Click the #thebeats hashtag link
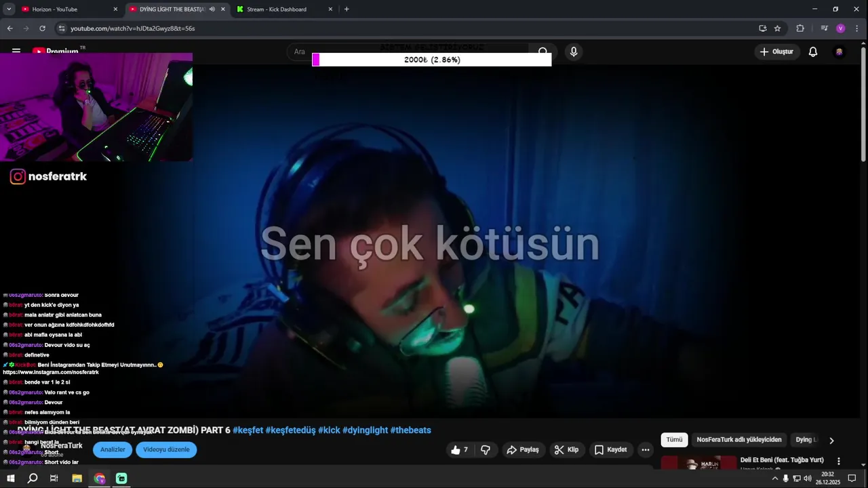Viewport: 868px width, 488px height. 410,430
